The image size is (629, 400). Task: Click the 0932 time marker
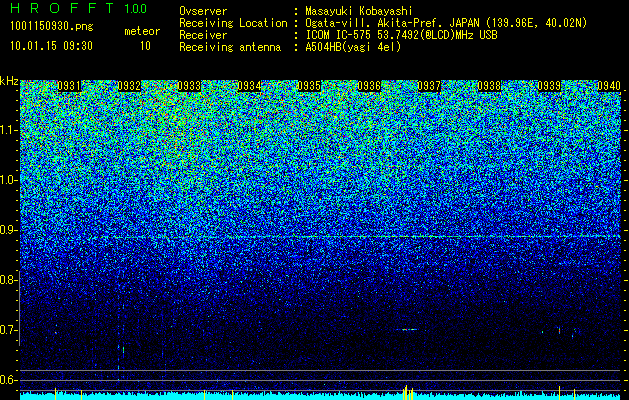coord(129,86)
